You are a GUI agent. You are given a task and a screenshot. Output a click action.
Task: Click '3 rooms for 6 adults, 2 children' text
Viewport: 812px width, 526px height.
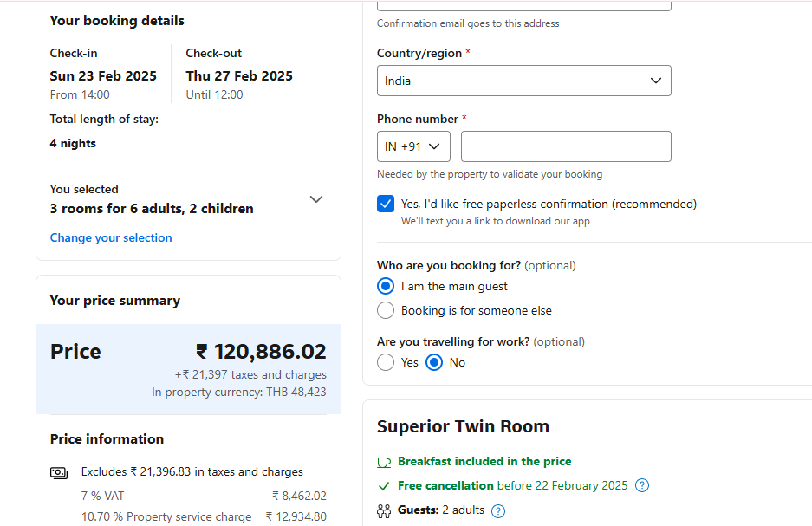pos(152,209)
